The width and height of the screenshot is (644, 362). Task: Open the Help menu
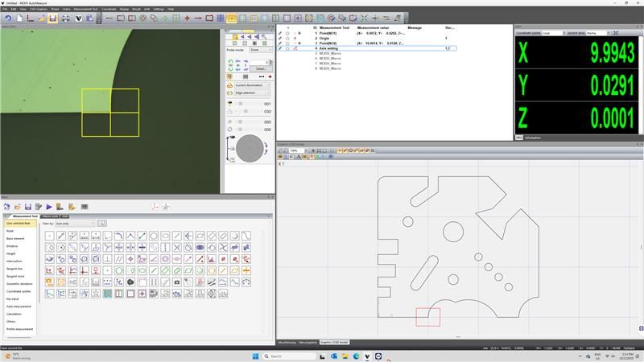(171, 9)
